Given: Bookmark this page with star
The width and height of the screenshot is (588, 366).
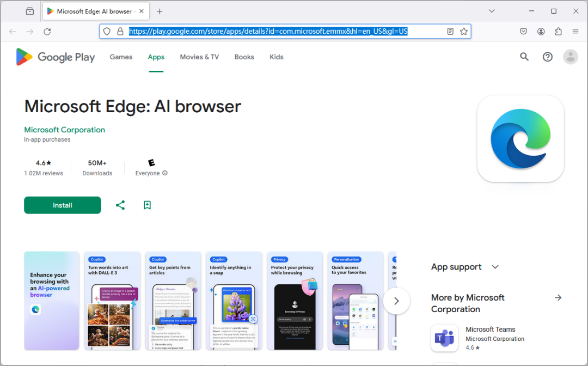Looking at the screenshot, I should 464,32.
